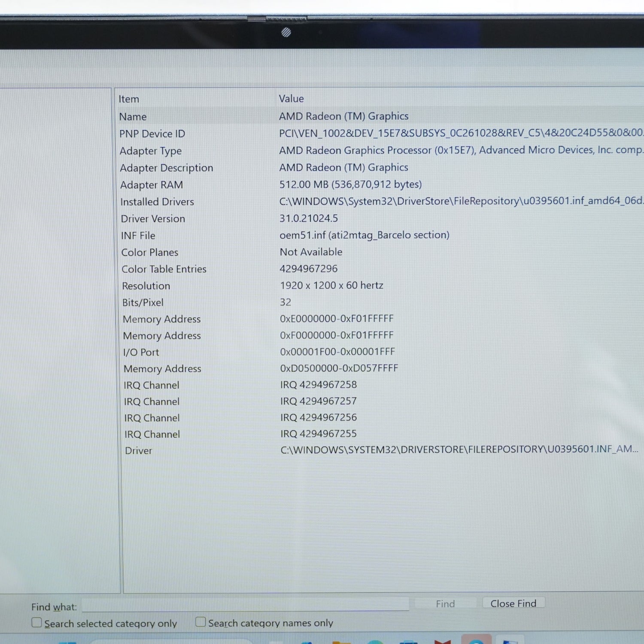Select the IRQ Channel label beside IRQ 4294967255

pyautogui.click(x=152, y=434)
